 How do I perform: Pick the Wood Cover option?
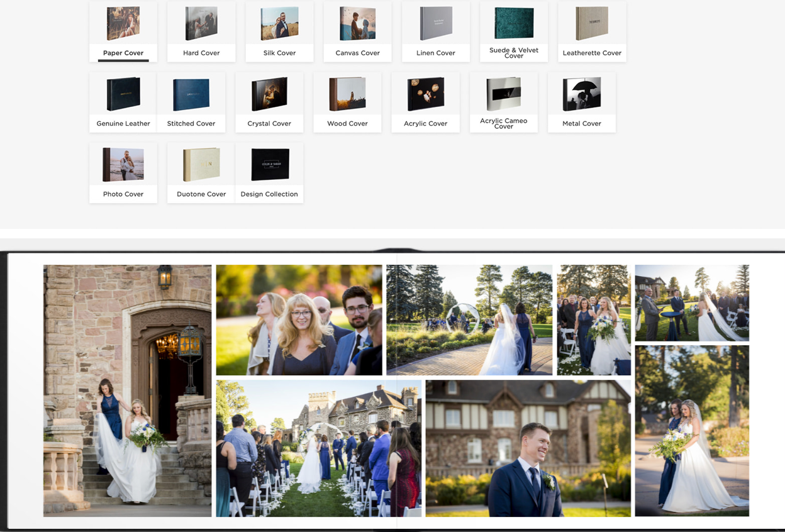(x=347, y=102)
